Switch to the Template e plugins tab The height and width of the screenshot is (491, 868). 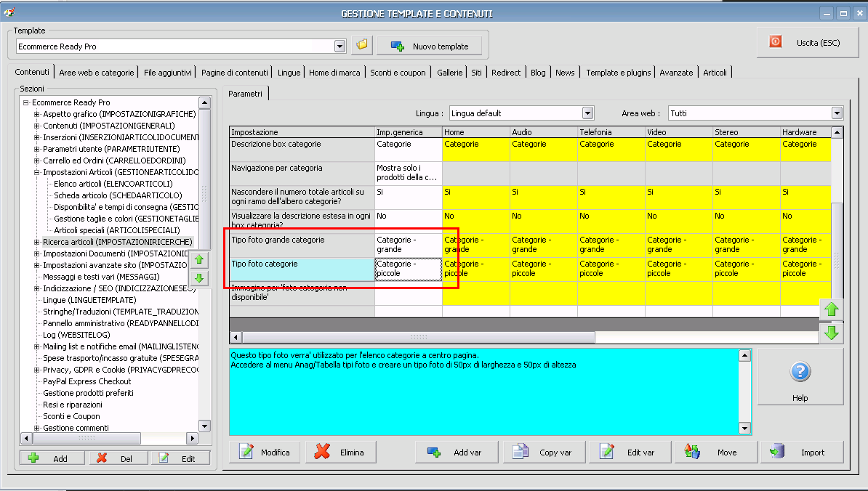(x=618, y=73)
